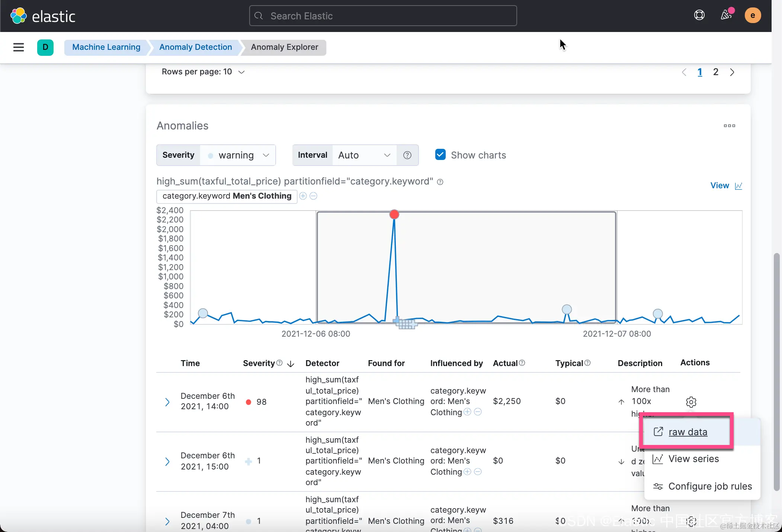Open the Severity warning dropdown
This screenshot has width=782, height=532.
click(x=238, y=155)
